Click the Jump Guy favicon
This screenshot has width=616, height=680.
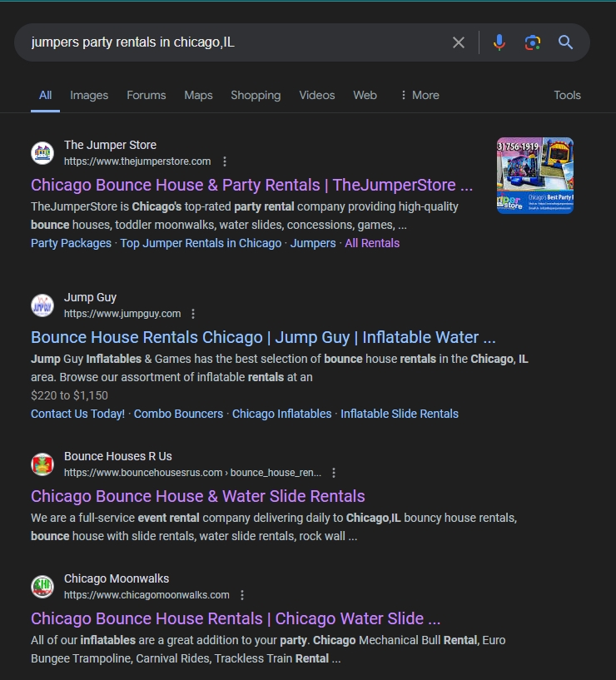(x=42, y=305)
